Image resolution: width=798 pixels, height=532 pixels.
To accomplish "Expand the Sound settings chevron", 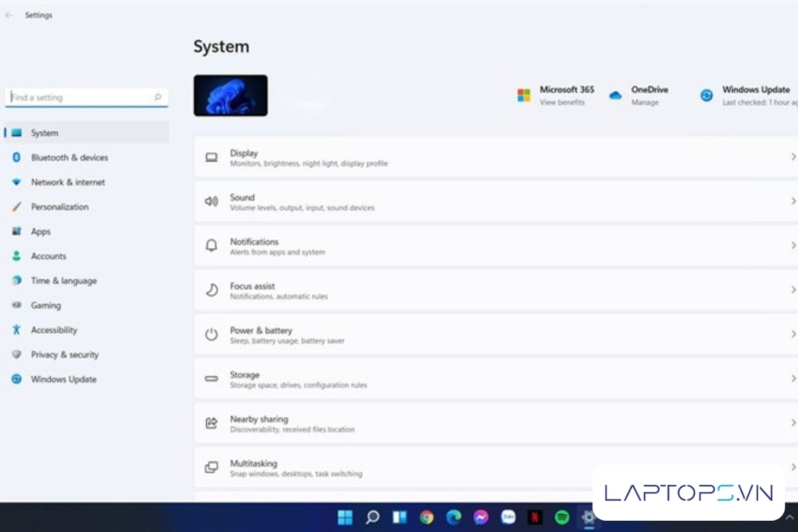I will (793, 201).
